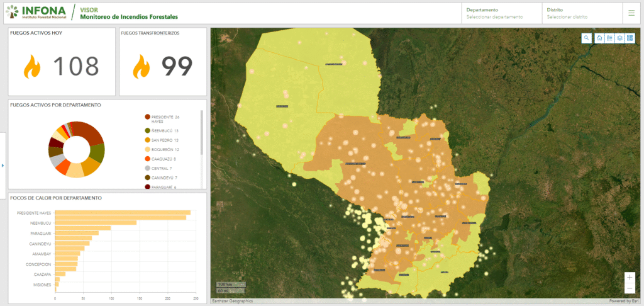The image size is (644, 306).
Task: Click the legend scrollbar in donut panel
Action: pos(202,132)
